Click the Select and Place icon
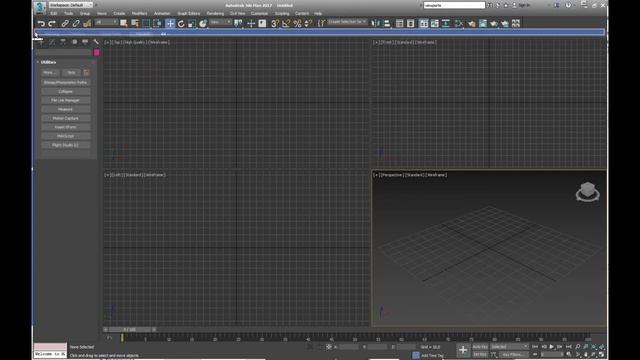 pos(203,23)
